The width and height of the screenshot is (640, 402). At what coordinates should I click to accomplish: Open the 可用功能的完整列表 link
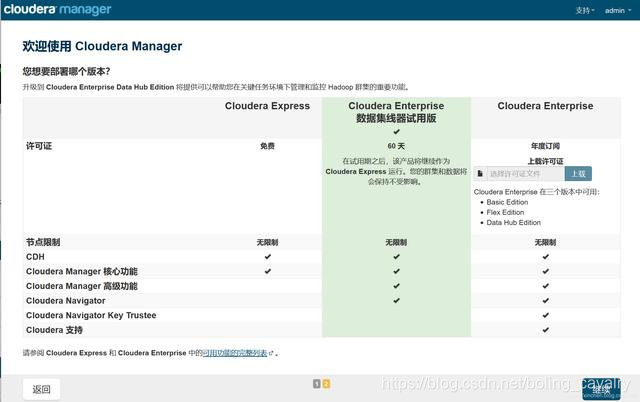coord(235,353)
